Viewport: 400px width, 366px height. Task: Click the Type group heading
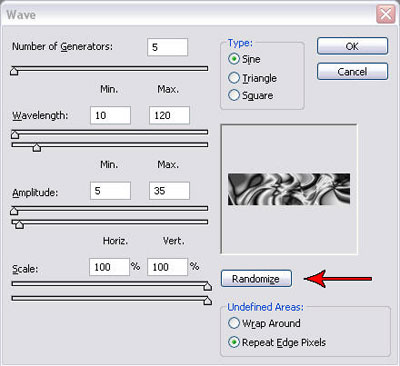click(240, 43)
